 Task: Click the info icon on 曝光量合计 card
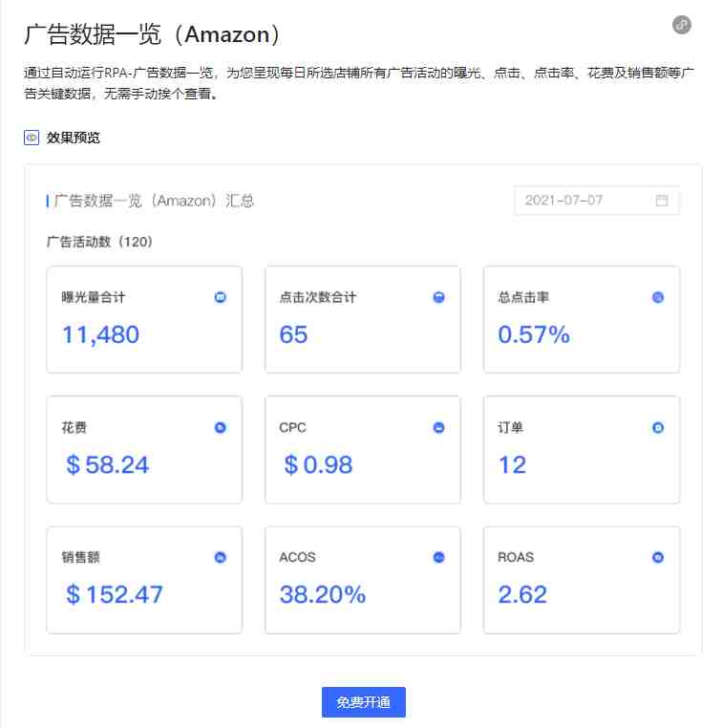(221, 297)
